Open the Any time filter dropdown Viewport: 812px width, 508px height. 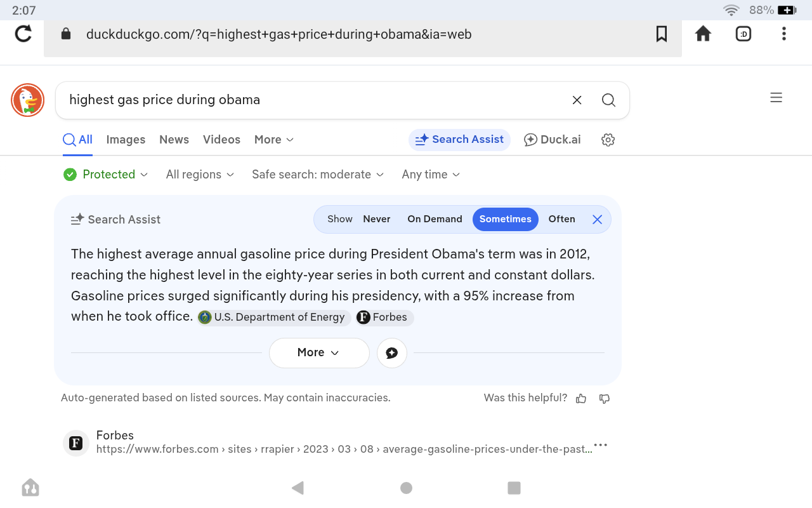point(431,175)
